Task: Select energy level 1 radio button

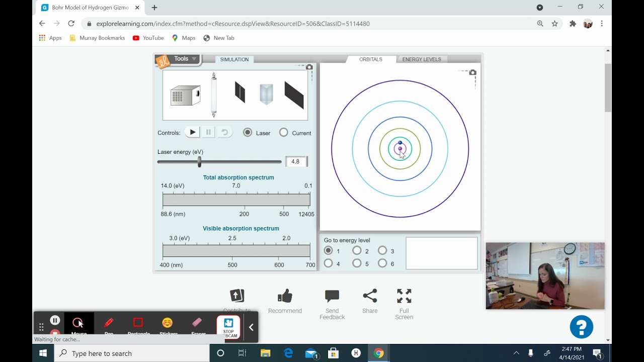Action: pyautogui.click(x=329, y=250)
